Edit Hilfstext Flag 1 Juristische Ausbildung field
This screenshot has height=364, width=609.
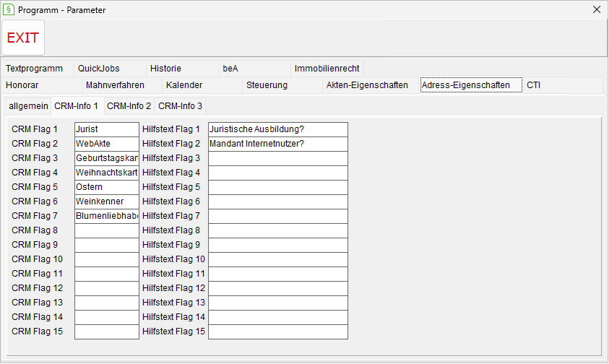[x=278, y=129]
